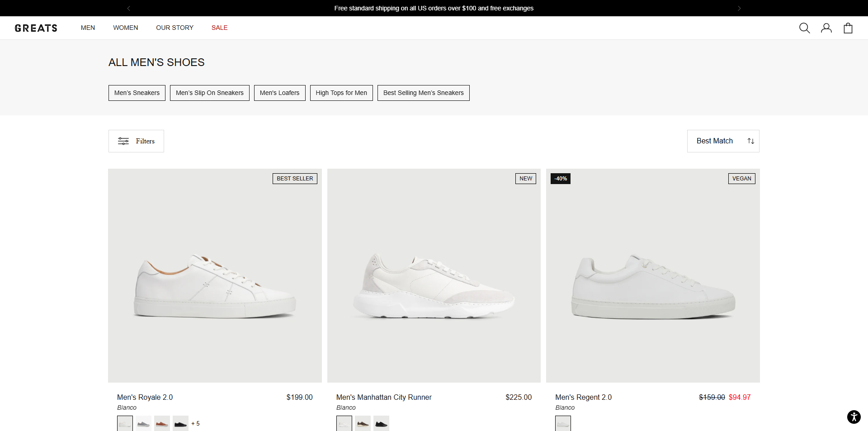Open the account profile icon
868x431 pixels.
point(826,28)
